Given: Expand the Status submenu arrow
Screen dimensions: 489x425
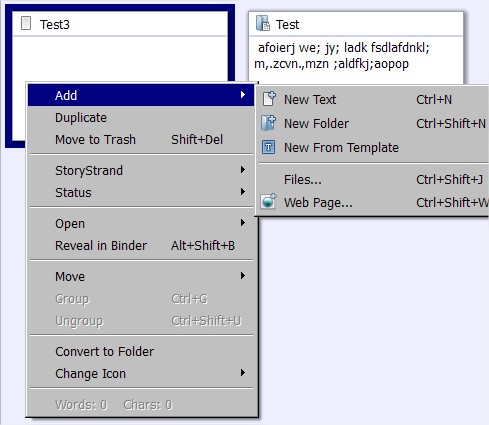Looking at the screenshot, I should tap(243, 192).
